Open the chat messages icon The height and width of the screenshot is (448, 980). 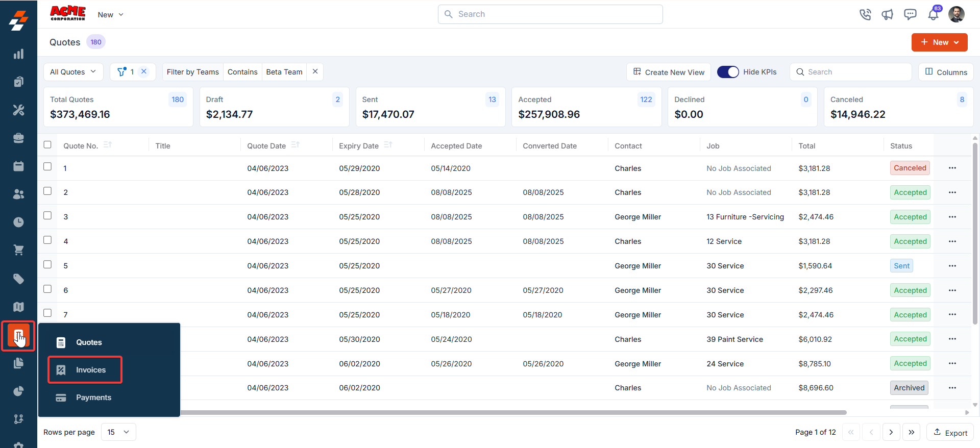tap(910, 14)
